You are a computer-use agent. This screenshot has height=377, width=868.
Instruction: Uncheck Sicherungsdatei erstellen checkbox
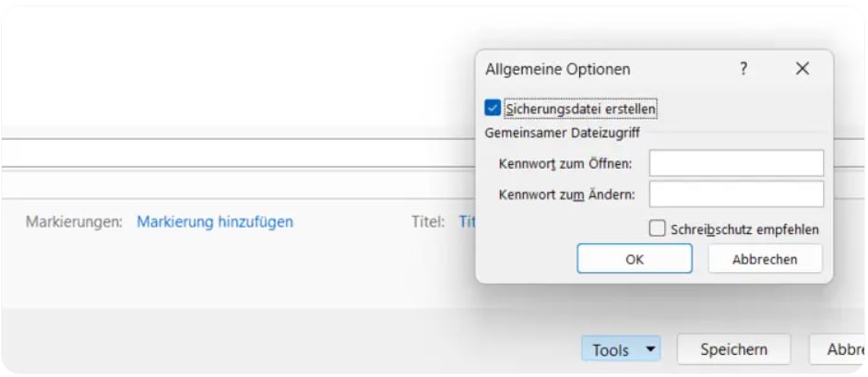tap(493, 108)
